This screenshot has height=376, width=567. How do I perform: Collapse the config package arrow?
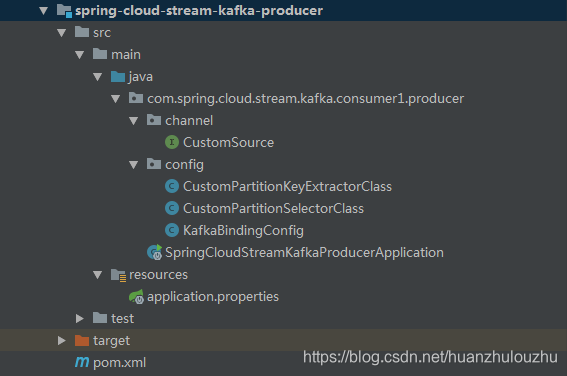click(x=133, y=165)
